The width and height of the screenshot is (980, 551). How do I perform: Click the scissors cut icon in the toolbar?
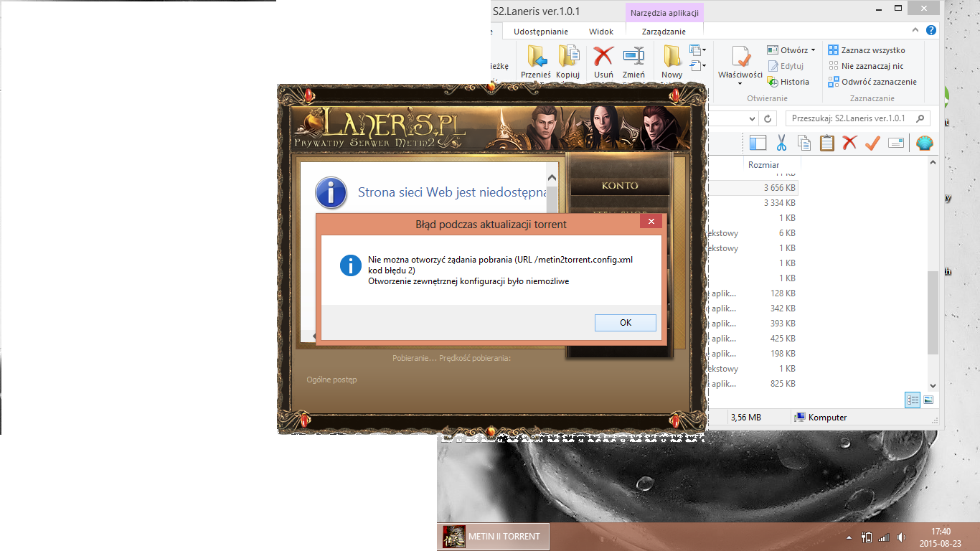tap(781, 143)
